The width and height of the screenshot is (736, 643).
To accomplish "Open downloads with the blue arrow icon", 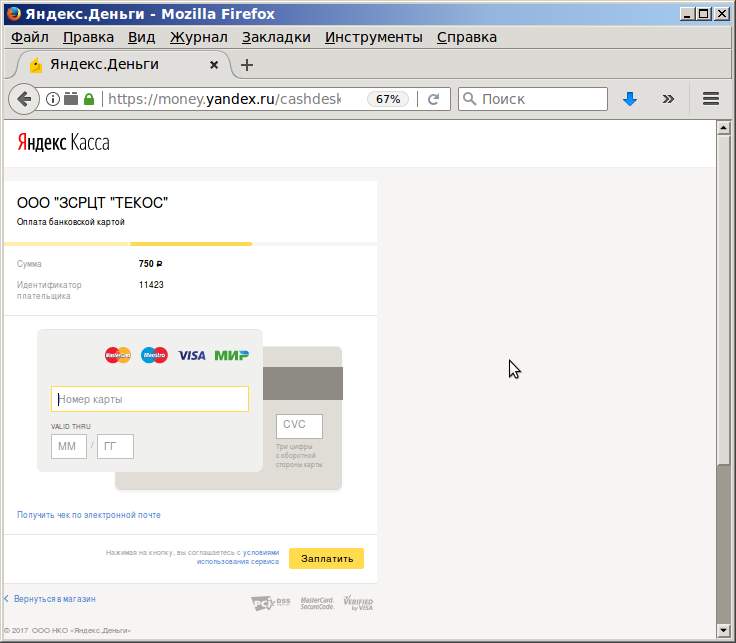I will [629, 99].
